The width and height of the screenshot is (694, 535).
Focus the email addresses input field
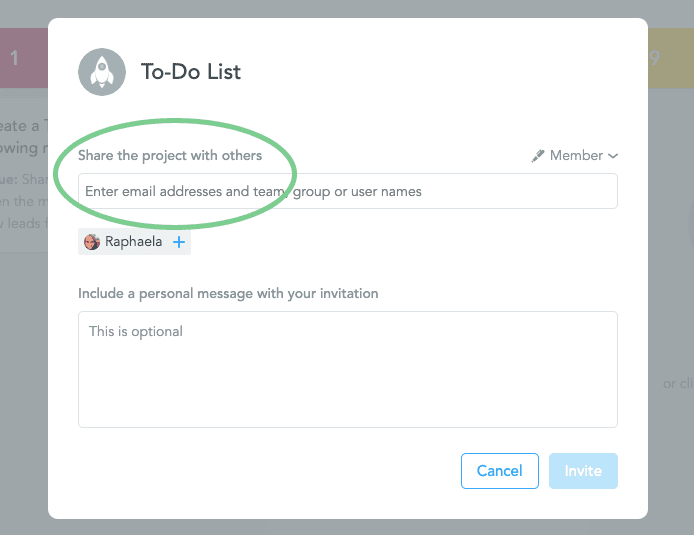pyautogui.click(x=347, y=191)
